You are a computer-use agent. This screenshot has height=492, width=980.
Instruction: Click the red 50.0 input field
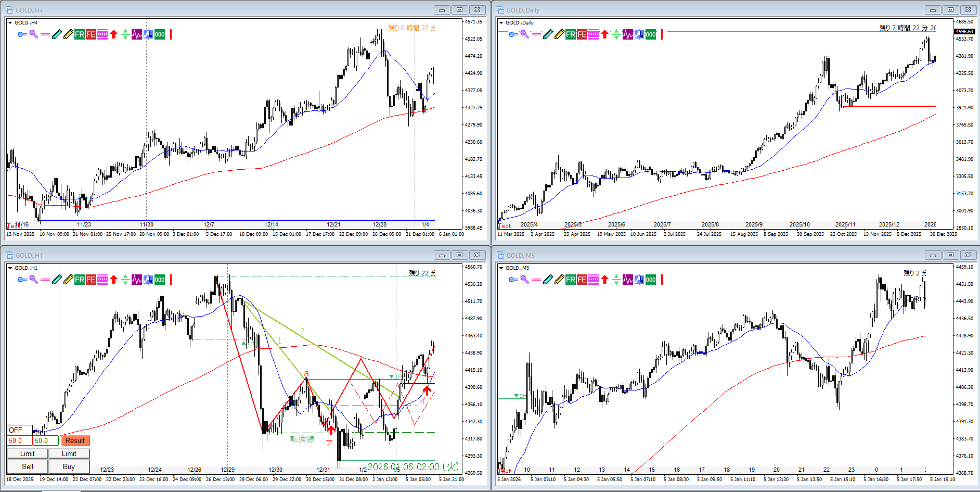(19, 440)
